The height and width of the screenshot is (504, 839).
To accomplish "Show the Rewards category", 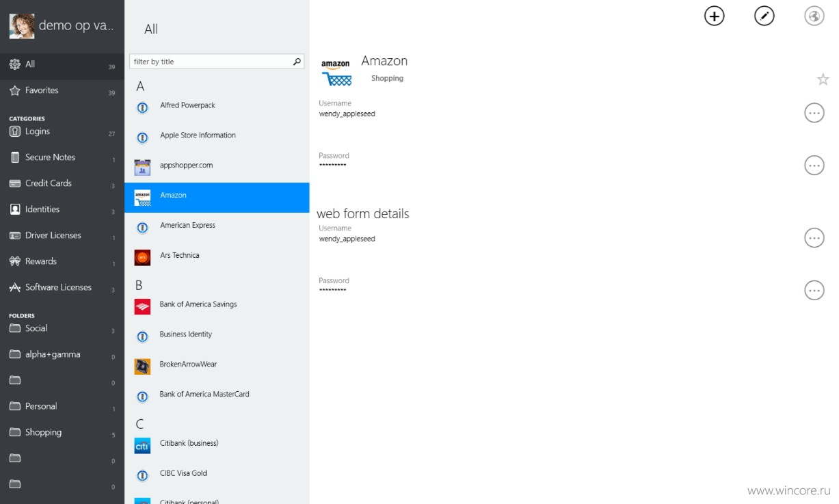I will (x=62, y=261).
